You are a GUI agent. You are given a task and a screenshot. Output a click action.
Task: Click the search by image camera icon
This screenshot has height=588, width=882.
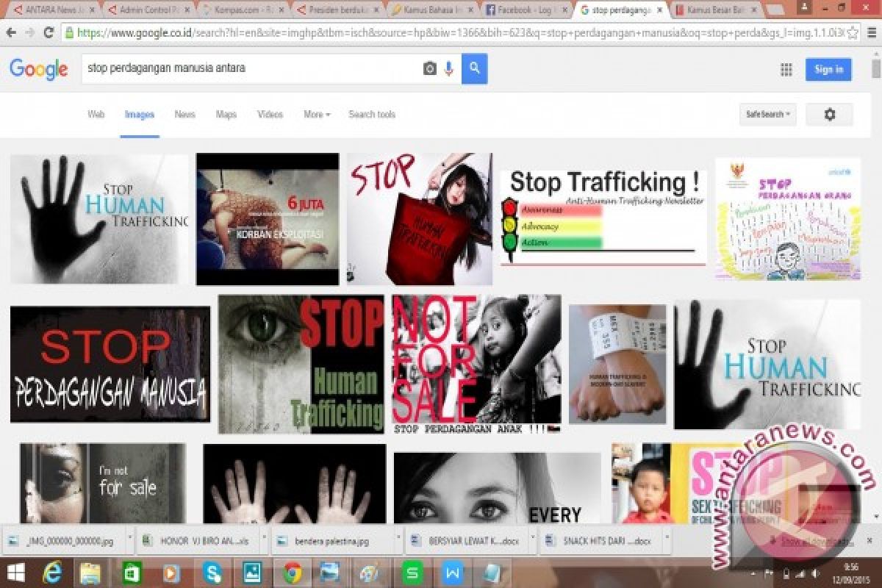(430, 68)
